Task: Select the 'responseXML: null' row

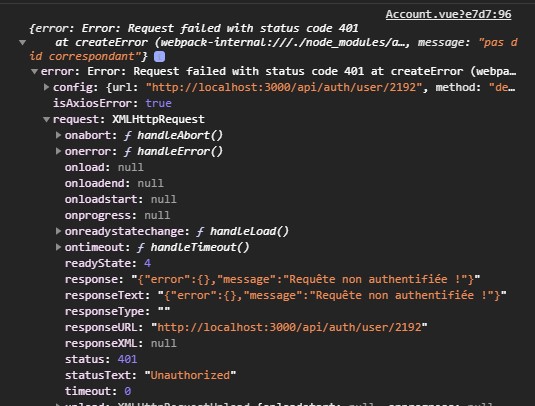Action: 121,343
